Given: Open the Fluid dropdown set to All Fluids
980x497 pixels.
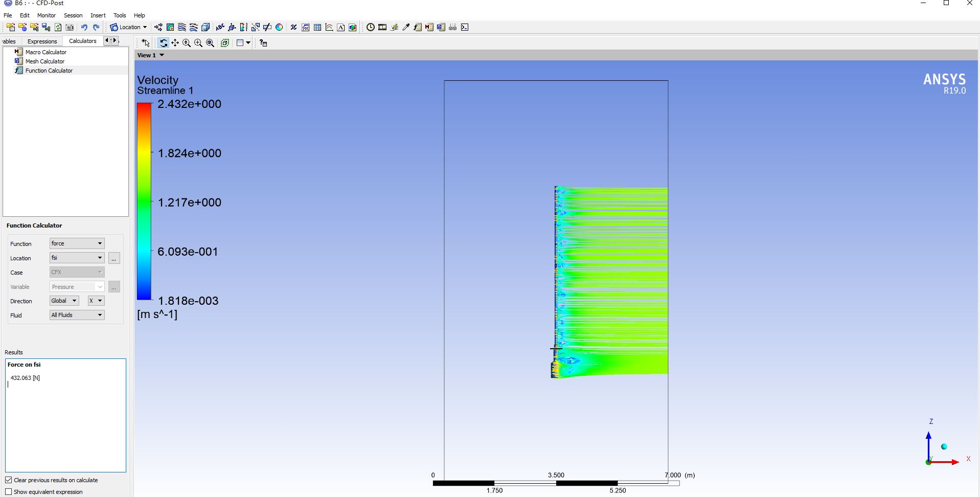Looking at the screenshot, I should click(x=77, y=315).
